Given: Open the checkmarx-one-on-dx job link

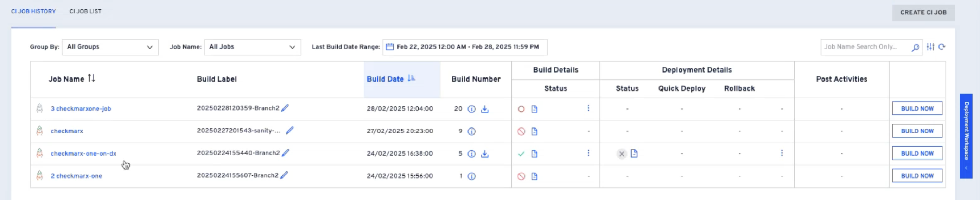Looking at the screenshot, I should click(x=83, y=154).
